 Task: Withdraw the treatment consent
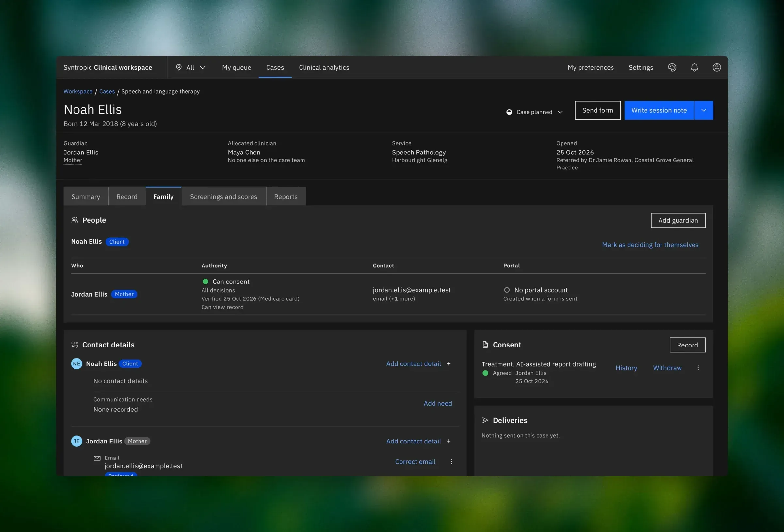tap(667, 368)
